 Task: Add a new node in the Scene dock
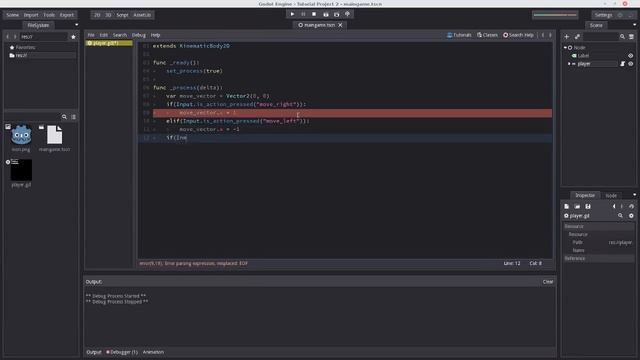pyautogui.click(x=567, y=37)
